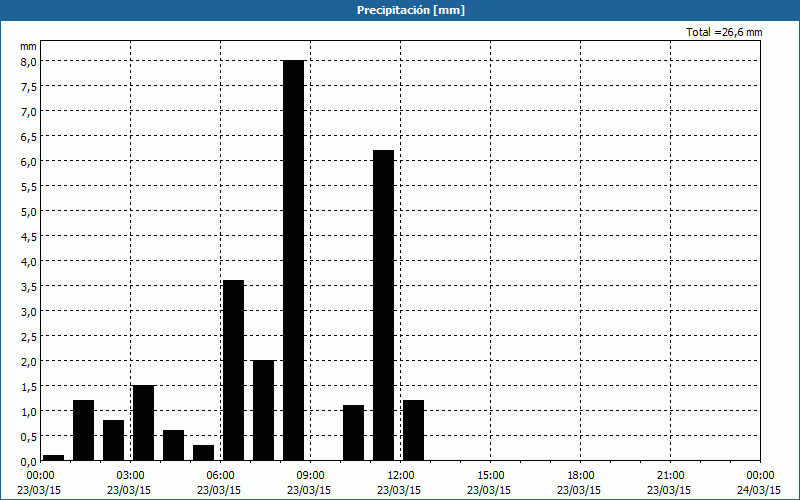Click the 1,5 y-axis value
Screen dimensions: 800x500
click(x=28, y=386)
